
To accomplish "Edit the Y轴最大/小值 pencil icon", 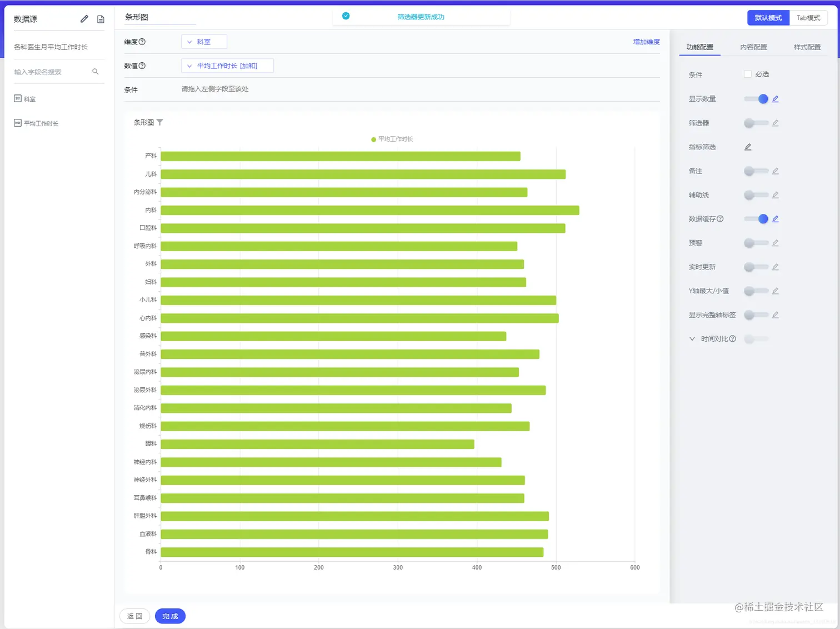I will 776,291.
